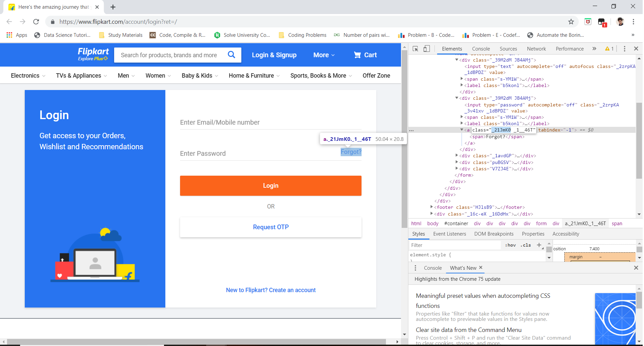
Task: Open the Properties tab
Action: click(x=533, y=234)
